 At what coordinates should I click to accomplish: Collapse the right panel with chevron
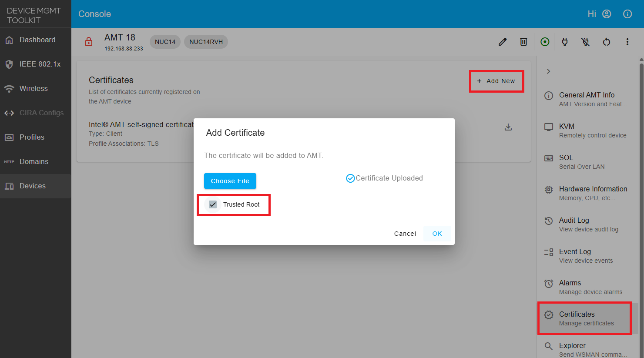548,71
